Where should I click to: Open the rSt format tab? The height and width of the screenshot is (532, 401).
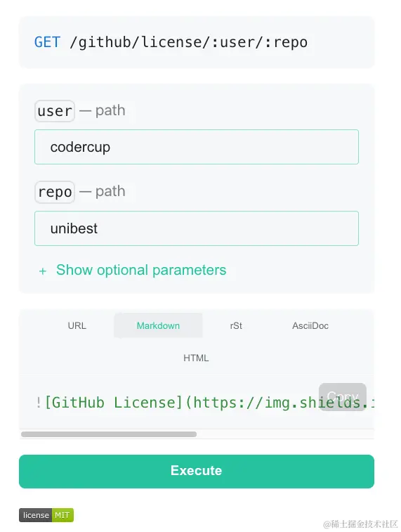[x=236, y=325]
